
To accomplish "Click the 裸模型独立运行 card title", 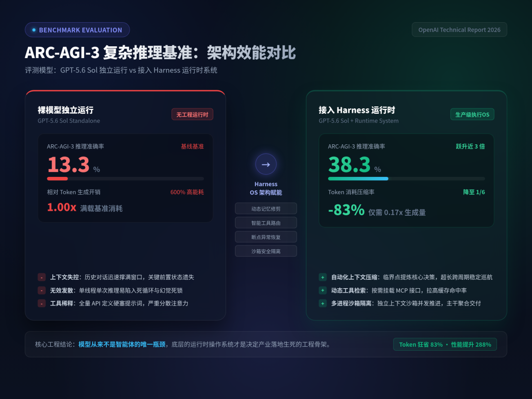I will coord(66,110).
